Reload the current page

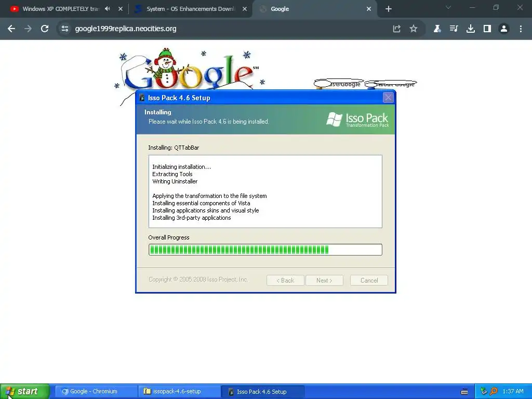[45, 29]
